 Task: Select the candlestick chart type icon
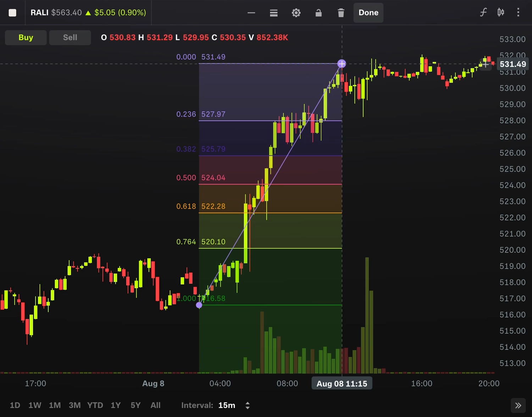(x=500, y=12)
